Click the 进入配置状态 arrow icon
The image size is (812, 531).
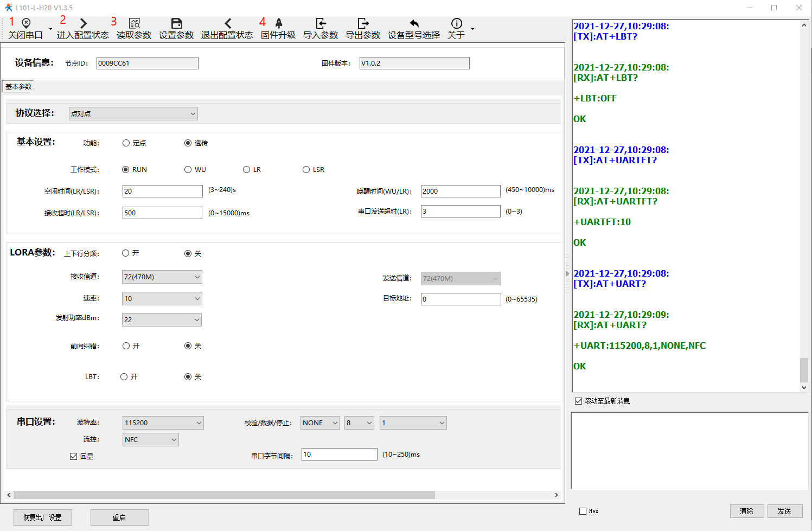83,23
